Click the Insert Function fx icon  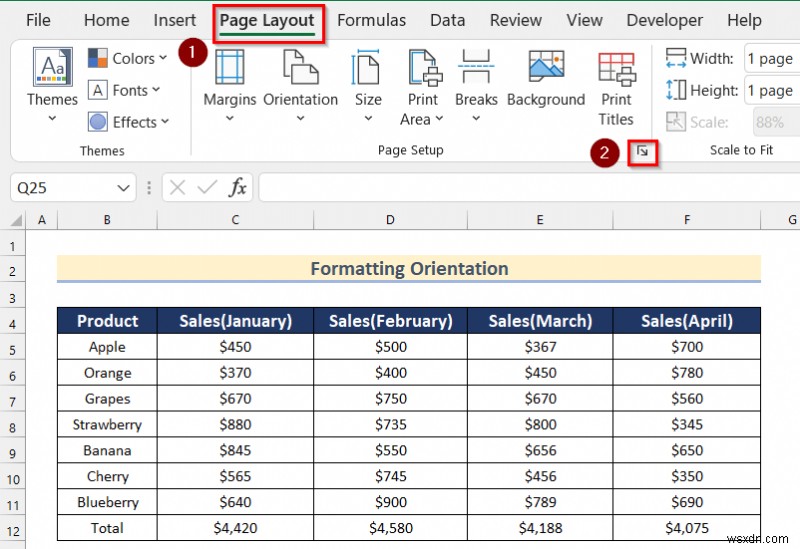coord(238,187)
